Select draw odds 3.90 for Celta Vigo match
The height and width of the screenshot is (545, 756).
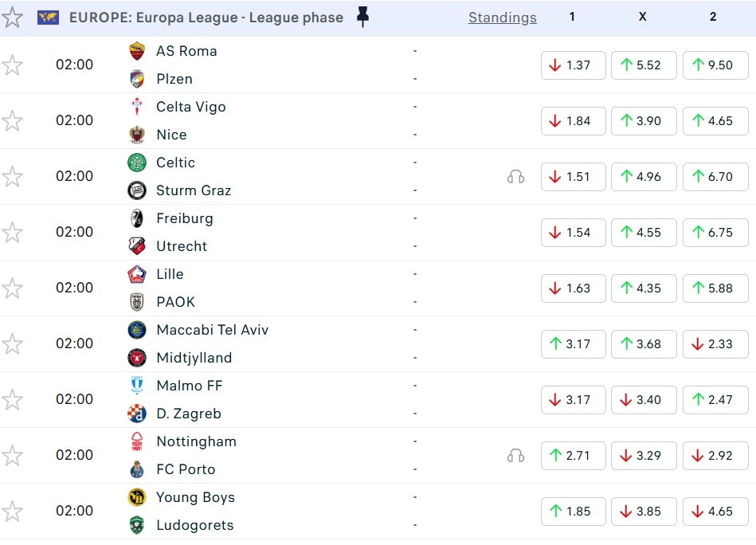pyautogui.click(x=644, y=121)
